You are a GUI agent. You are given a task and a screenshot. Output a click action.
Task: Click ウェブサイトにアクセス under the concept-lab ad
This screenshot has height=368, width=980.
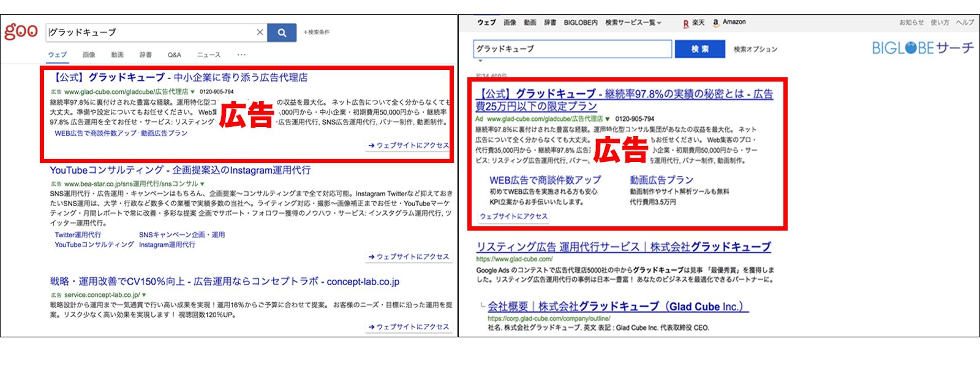409,327
